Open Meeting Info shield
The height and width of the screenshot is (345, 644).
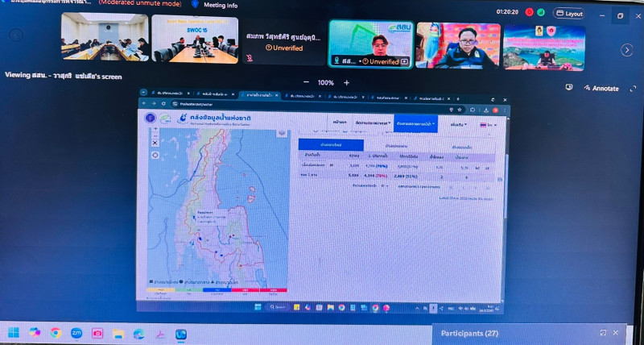tap(194, 5)
